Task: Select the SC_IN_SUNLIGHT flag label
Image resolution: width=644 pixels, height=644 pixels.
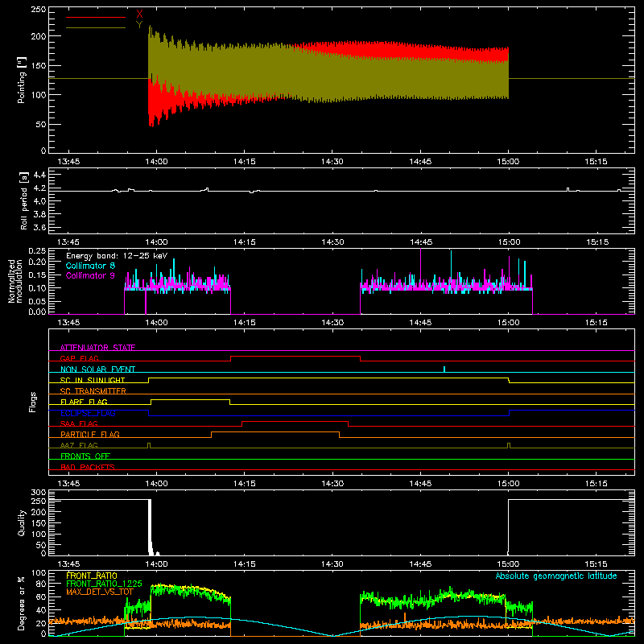Action: click(93, 380)
